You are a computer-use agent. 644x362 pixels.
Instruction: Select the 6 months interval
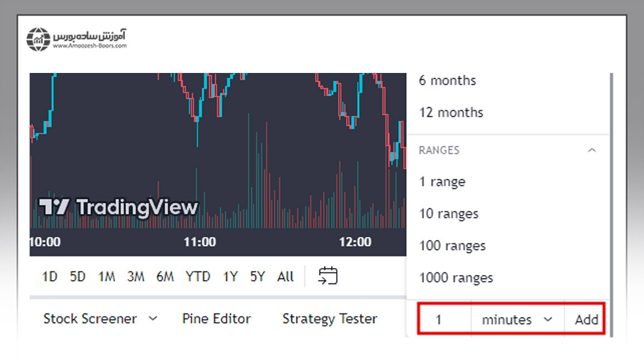pyautogui.click(x=447, y=80)
